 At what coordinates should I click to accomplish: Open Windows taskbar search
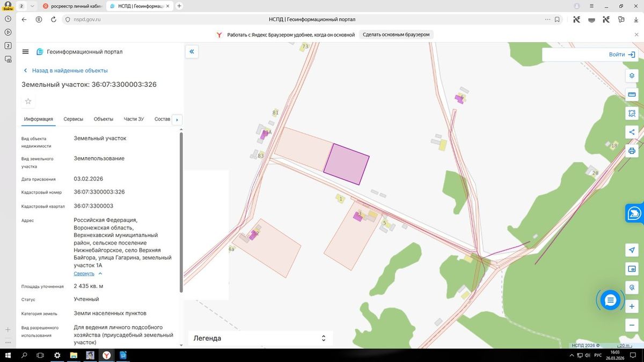click(x=24, y=356)
